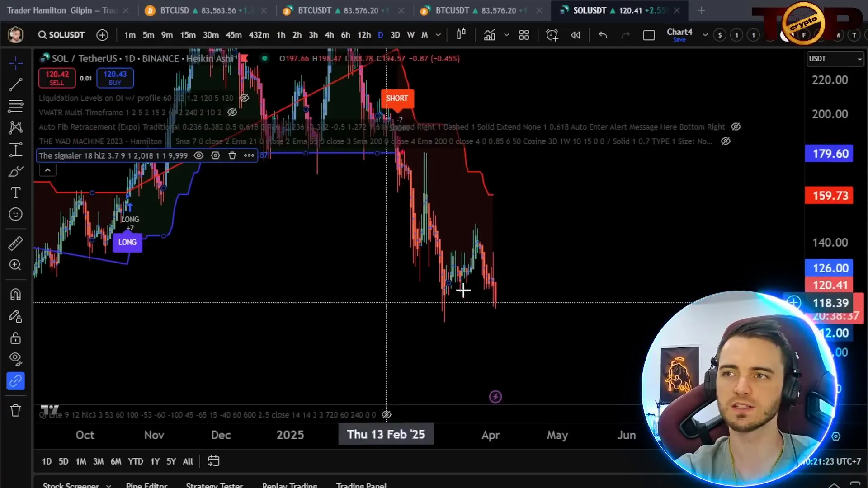Expand the indicator templates dropdown arrow

click(506, 35)
